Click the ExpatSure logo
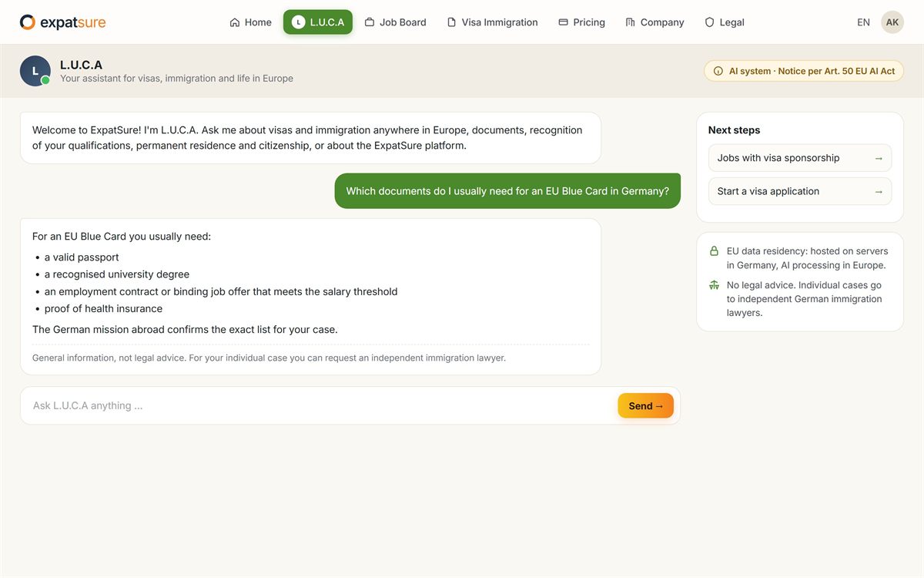This screenshot has height=578, width=924. 63,22
